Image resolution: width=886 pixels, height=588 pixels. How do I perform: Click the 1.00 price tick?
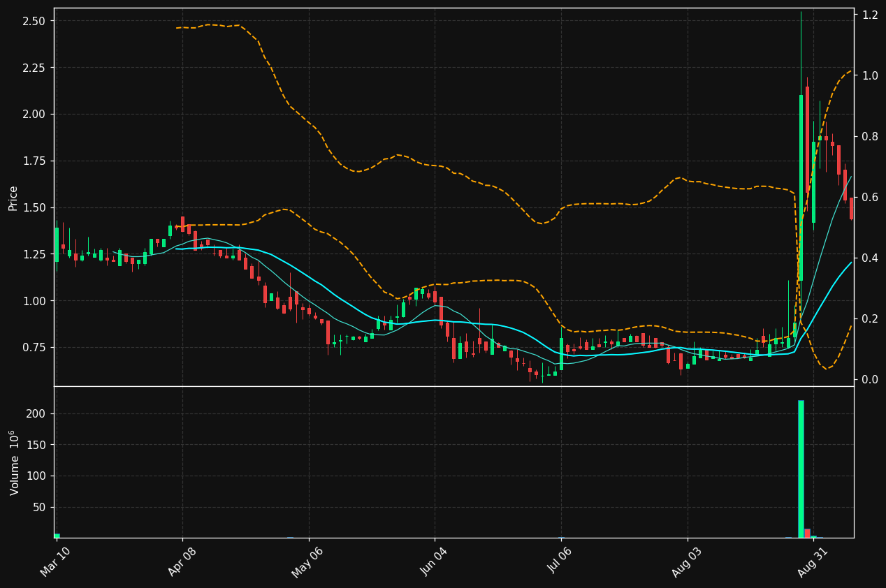pos(36,301)
